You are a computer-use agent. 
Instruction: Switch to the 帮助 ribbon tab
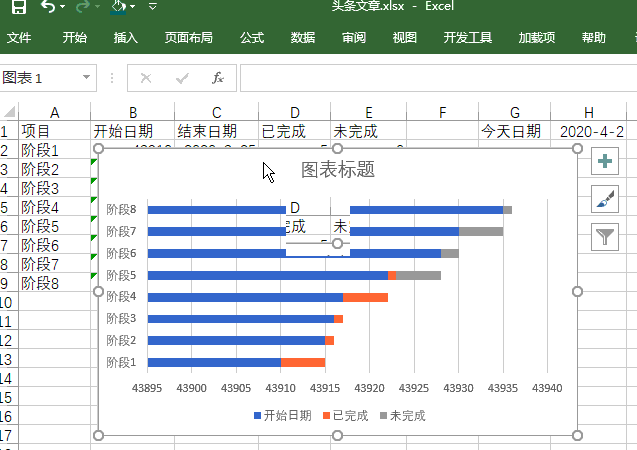(x=594, y=38)
